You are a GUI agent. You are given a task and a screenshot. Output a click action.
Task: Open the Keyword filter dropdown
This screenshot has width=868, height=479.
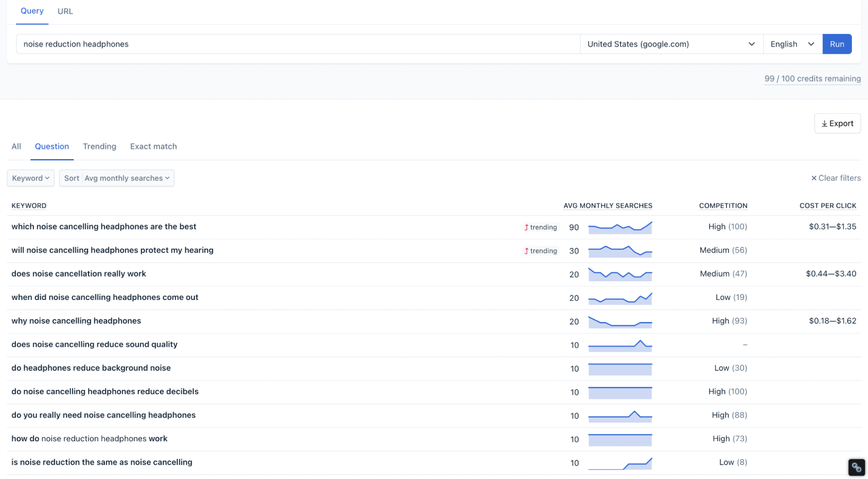click(30, 178)
